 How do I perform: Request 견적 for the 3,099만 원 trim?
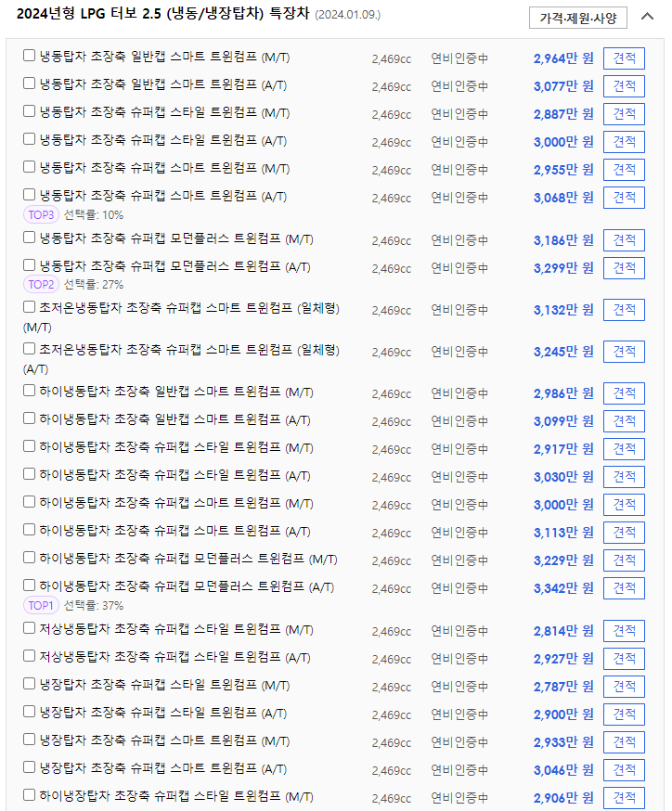[624, 421]
